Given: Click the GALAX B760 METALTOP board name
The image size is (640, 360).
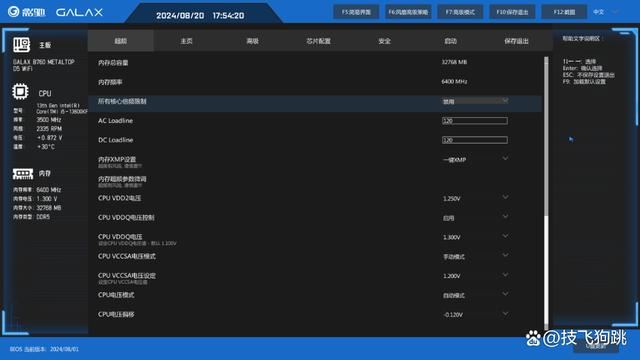Looking at the screenshot, I should [x=44, y=65].
